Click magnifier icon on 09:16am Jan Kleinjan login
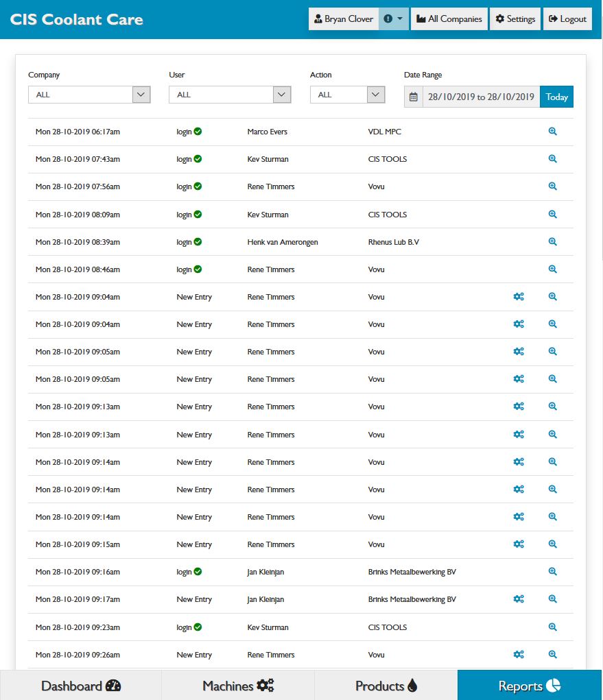The width and height of the screenshot is (603, 700). [x=552, y=572]
